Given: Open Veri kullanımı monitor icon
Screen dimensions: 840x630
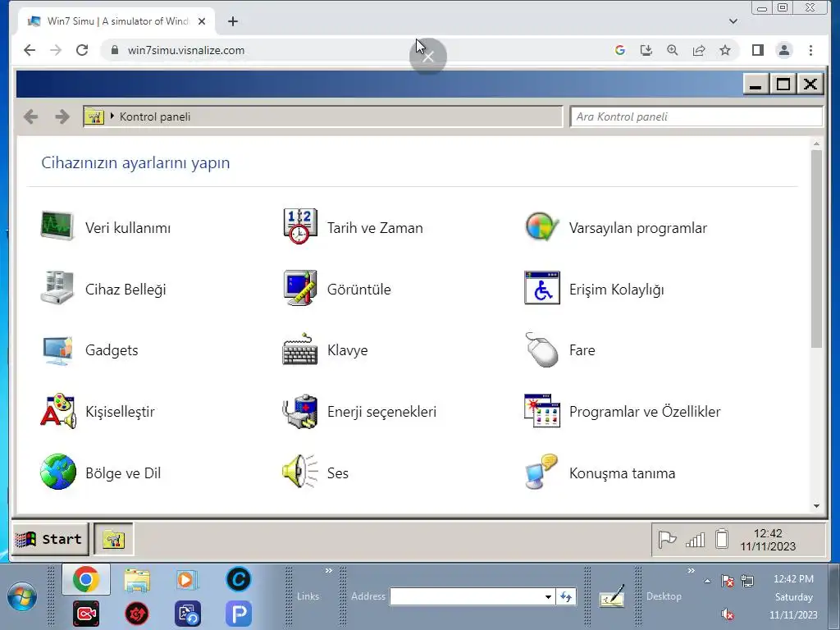Looking at the screenshot, I should (x=57, y=226).
